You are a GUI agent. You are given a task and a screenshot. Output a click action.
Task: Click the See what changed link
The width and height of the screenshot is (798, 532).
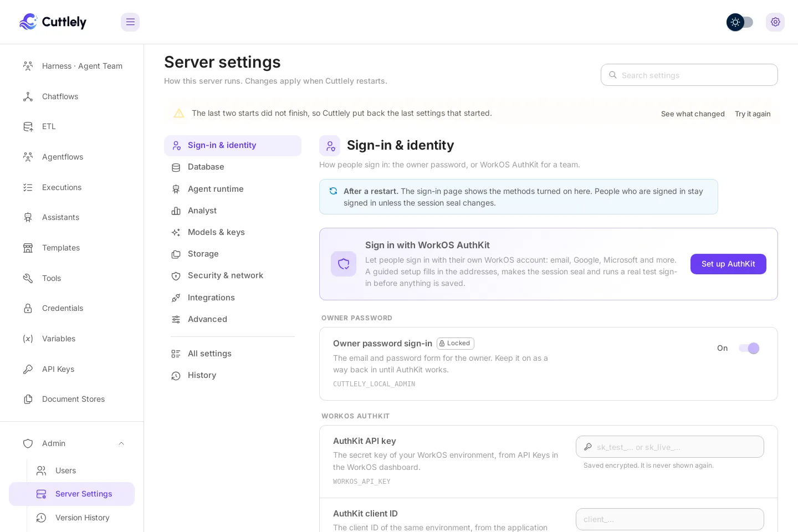click(x=693, y=114)
